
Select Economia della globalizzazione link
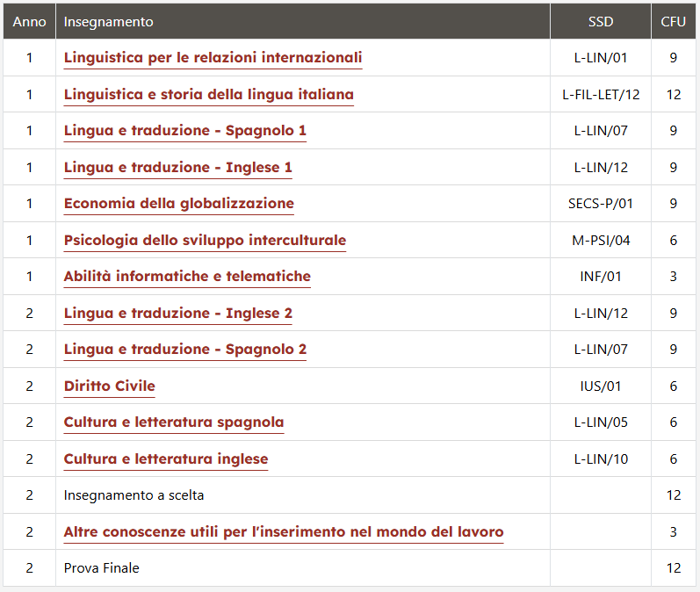tap(178, 203)
